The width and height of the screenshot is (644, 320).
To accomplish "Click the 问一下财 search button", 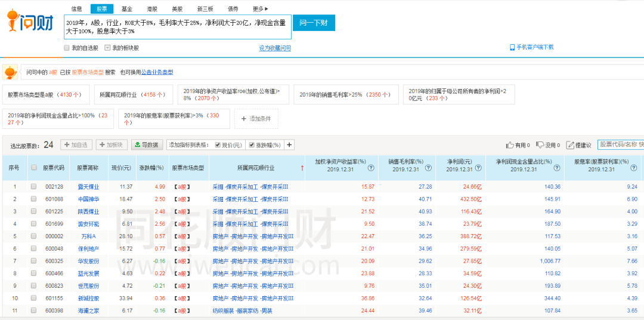I will [x=314, y=23].
